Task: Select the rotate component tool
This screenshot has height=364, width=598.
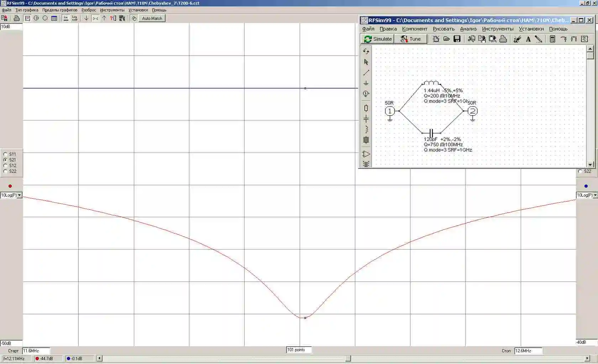Action: [x=366, y=52]
